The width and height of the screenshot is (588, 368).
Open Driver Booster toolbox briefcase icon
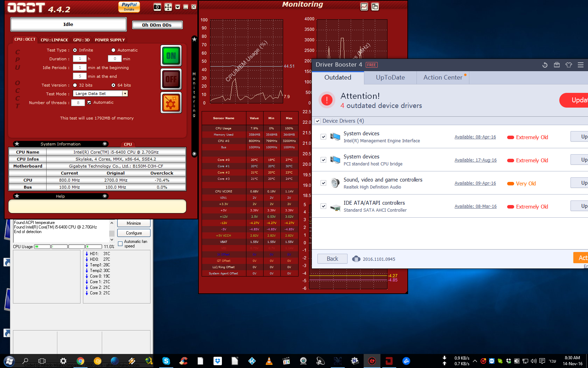pos(557,65)
